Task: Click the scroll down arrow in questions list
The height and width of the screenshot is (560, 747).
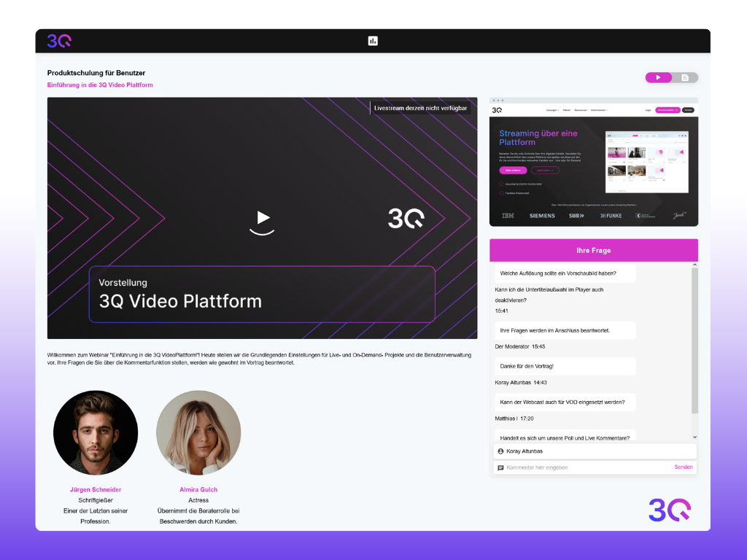Action: pyautogui.click(x=694, y=437)
